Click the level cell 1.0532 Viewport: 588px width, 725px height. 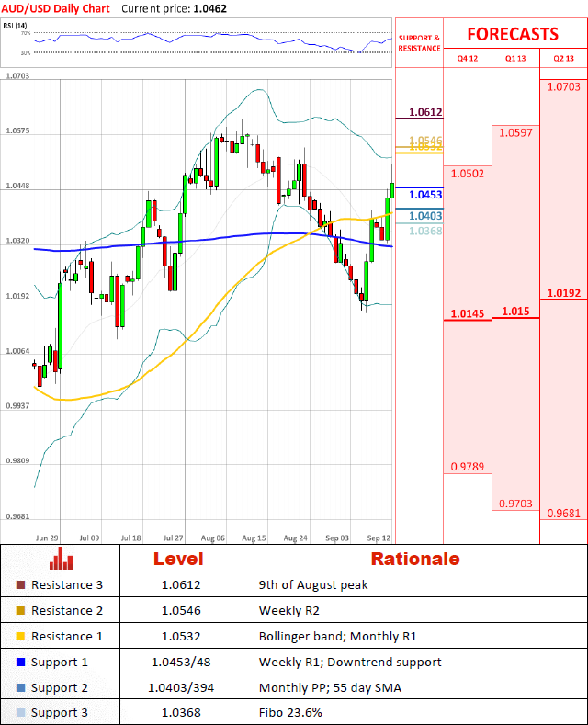click(x=181, y=637)
